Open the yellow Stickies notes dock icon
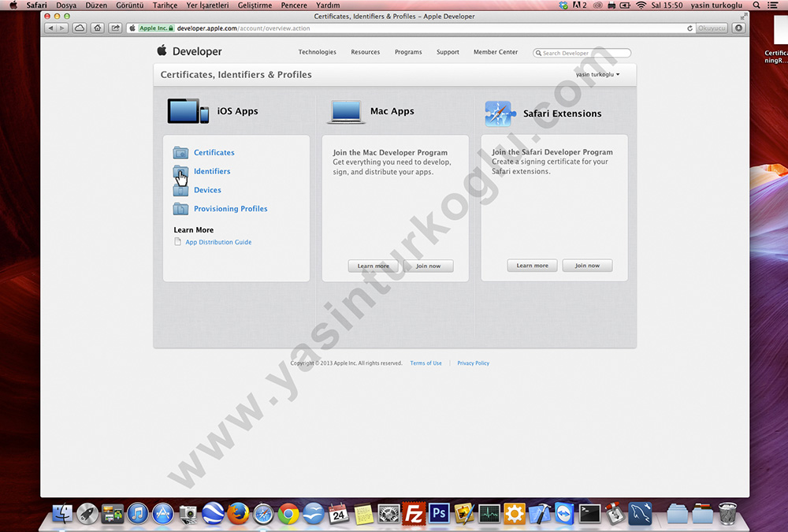788x532 pixels. pos(363,513)
